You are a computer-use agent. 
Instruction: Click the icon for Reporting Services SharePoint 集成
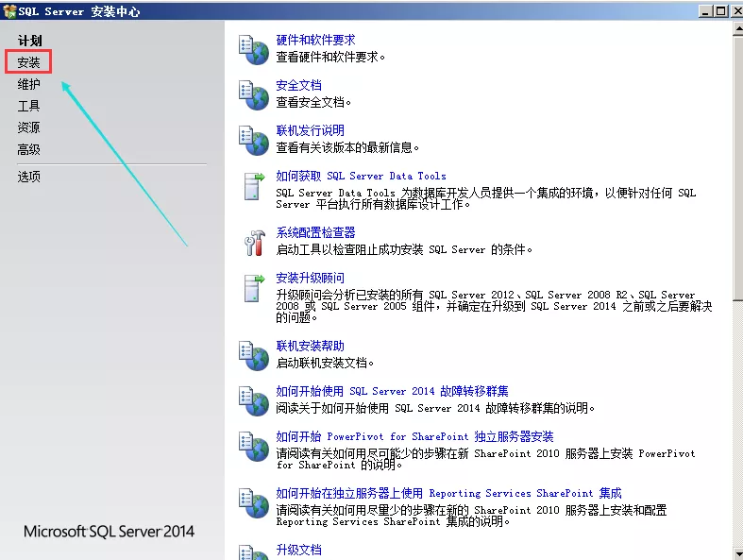(x=254, y=503)
